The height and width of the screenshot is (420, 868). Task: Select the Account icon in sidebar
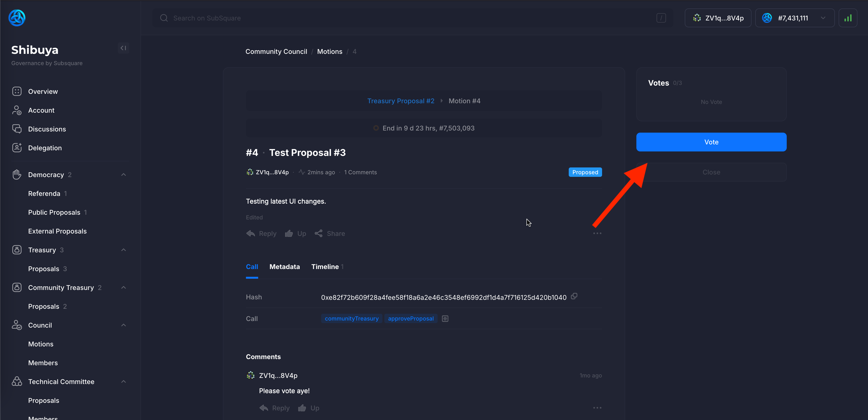tap(17, 110)
